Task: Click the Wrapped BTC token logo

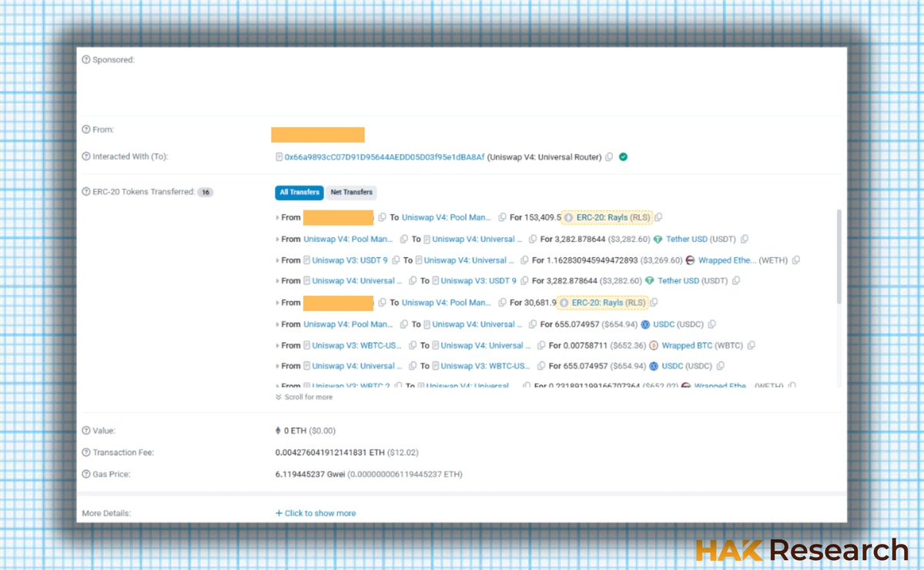Action: (654, 345)
